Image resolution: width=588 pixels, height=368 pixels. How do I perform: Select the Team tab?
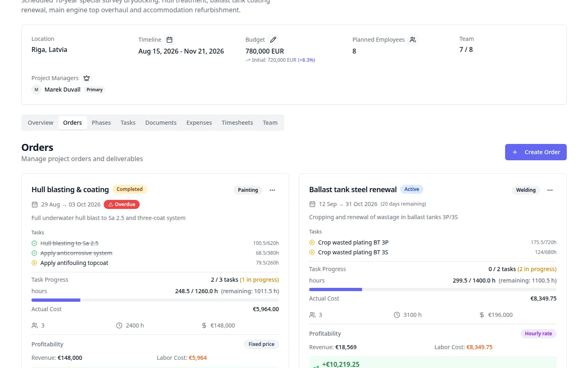270,123
